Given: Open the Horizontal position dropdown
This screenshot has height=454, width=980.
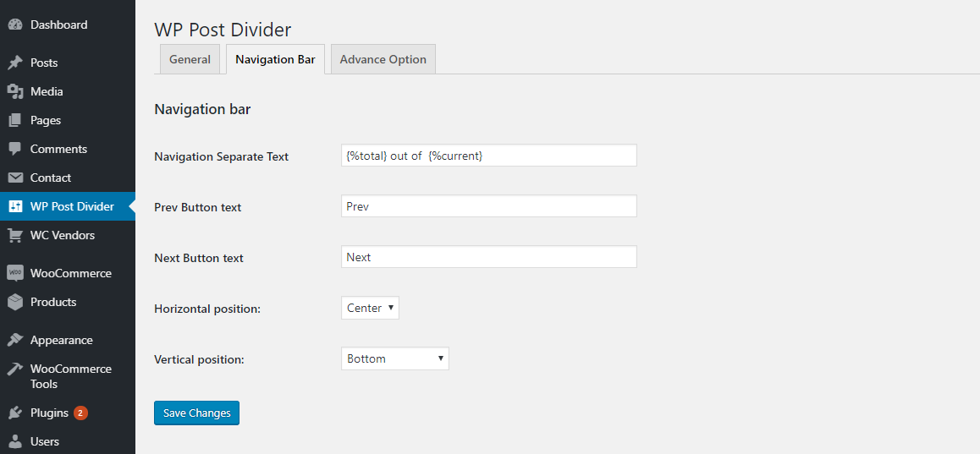Looking at the screenshot, I should point(370,308).
